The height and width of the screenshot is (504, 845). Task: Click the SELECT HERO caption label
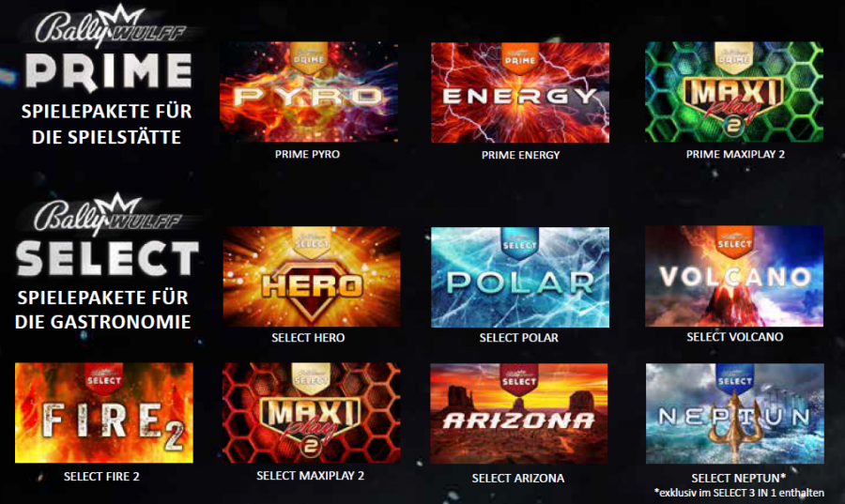coord(308,338)
